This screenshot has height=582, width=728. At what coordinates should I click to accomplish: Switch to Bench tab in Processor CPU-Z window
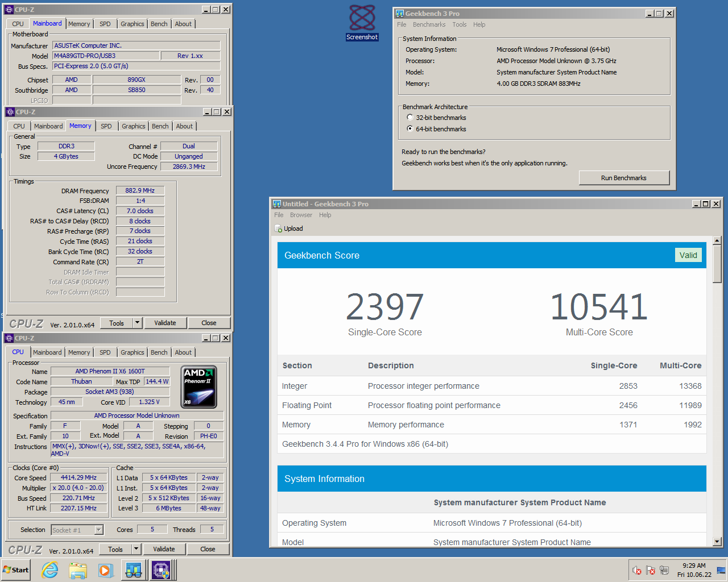(x=159, y=352)
